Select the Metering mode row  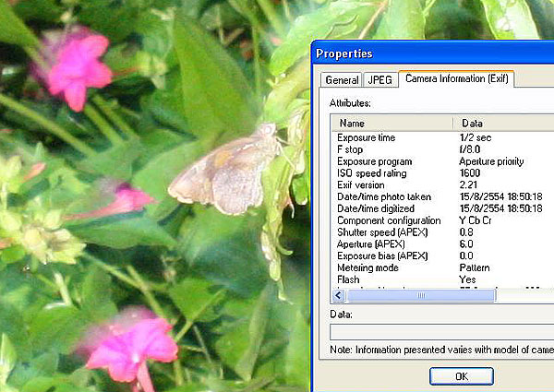[x=443, y=267]
